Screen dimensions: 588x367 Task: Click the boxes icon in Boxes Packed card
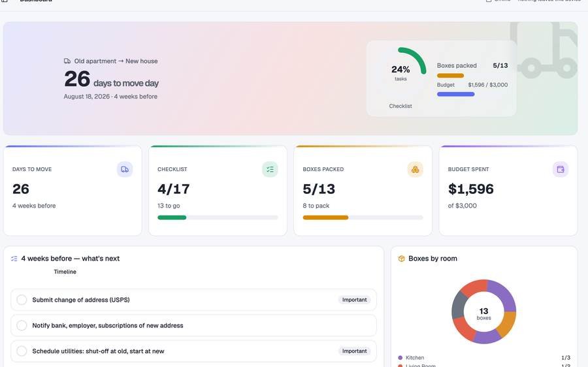(415, 169)
